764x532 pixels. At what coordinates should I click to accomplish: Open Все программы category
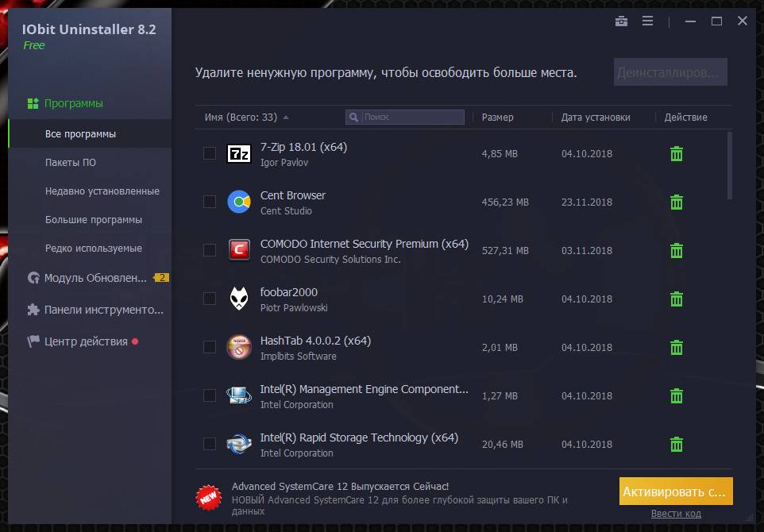90,134
